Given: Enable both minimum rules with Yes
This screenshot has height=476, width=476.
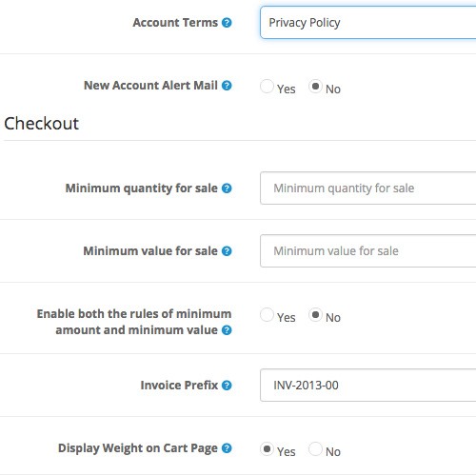Looking at the screenshot, I should click(x=267, y=315).
